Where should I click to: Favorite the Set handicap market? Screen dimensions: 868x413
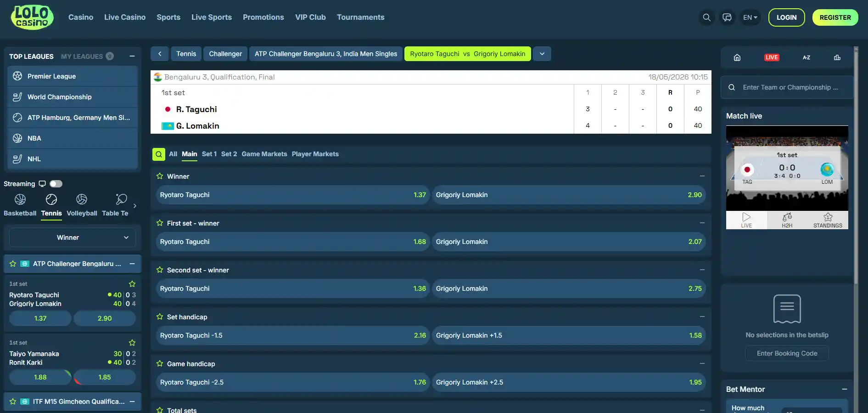(160, 317)
